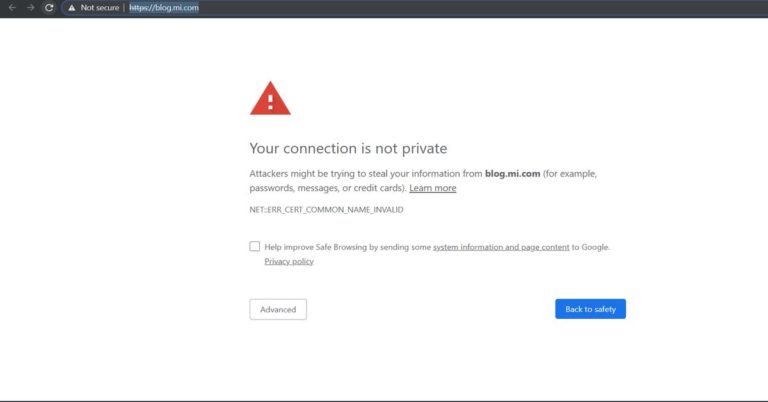Viewport: 768px width, 402px height.
Task: Open the address bar warning triangle icon
Action: click(x=72, y=8)
